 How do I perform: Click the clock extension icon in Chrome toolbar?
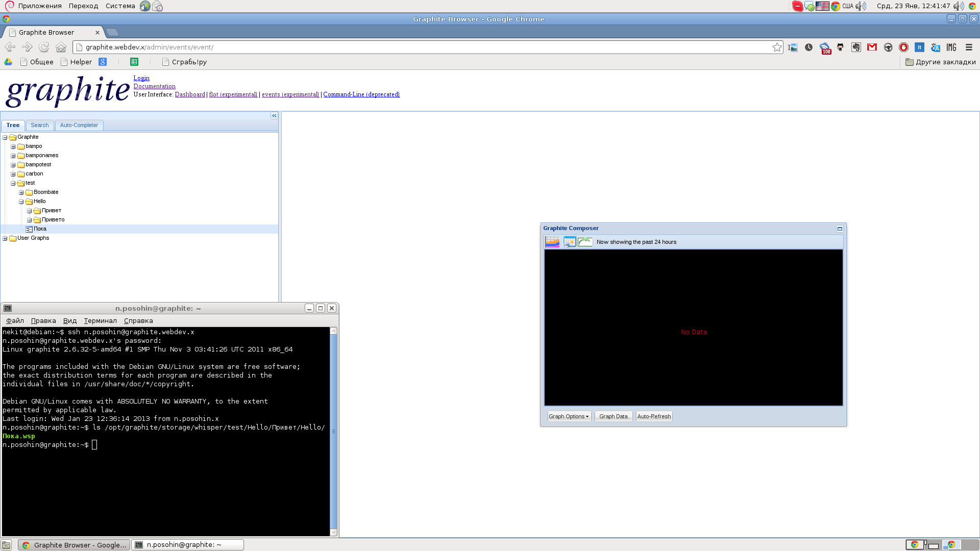[x=808, y=47]
